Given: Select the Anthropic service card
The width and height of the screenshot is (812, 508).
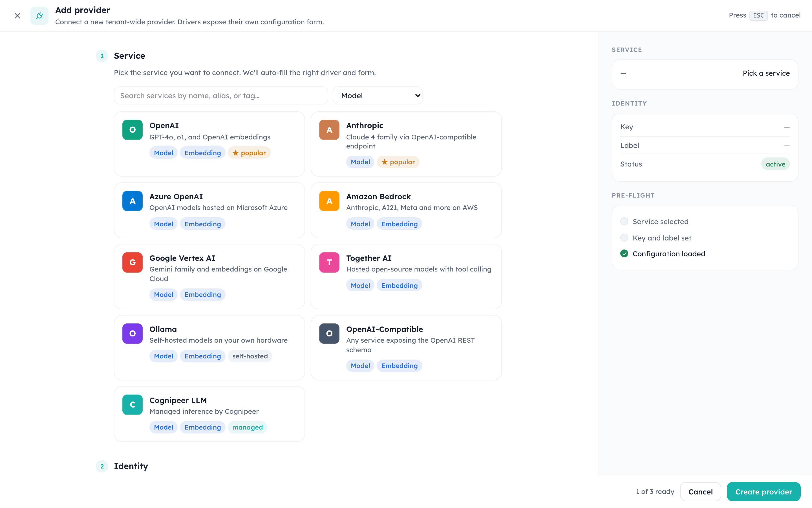Looking at the screenshot, I should (406, 144).
